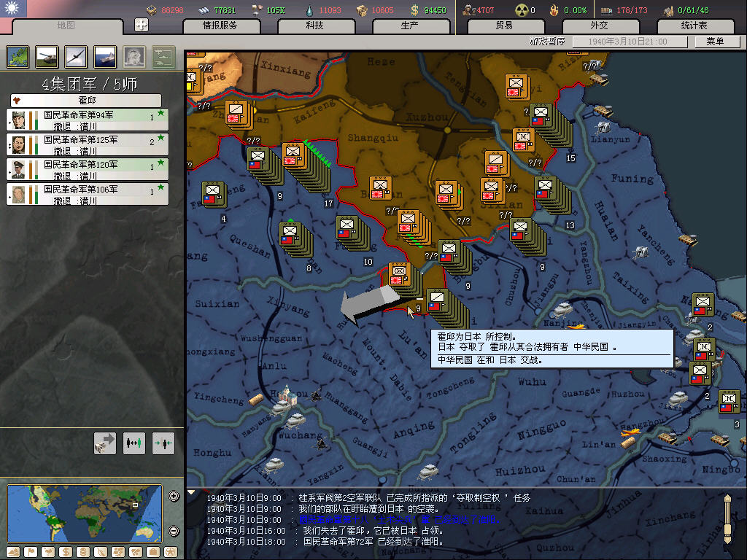Open the 贸易 tab
The width and height of the screenshot is (747, 560).
tap(505, 26)
